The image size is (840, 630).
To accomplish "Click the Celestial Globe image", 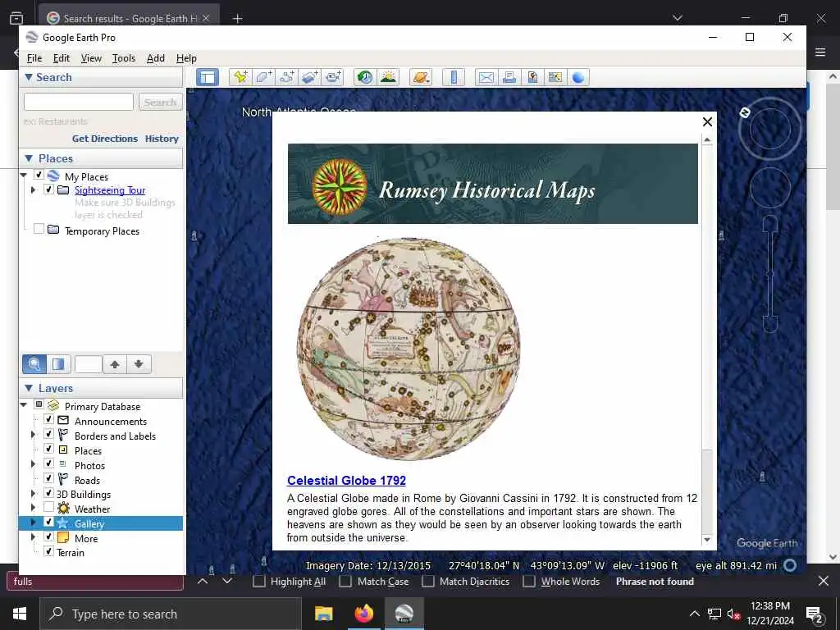I will click(x=409, y=349).
